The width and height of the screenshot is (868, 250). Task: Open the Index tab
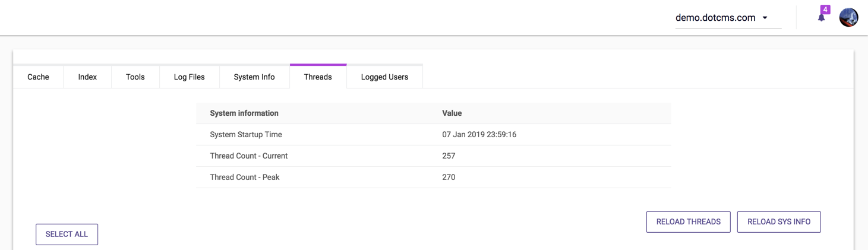(87, 77)
